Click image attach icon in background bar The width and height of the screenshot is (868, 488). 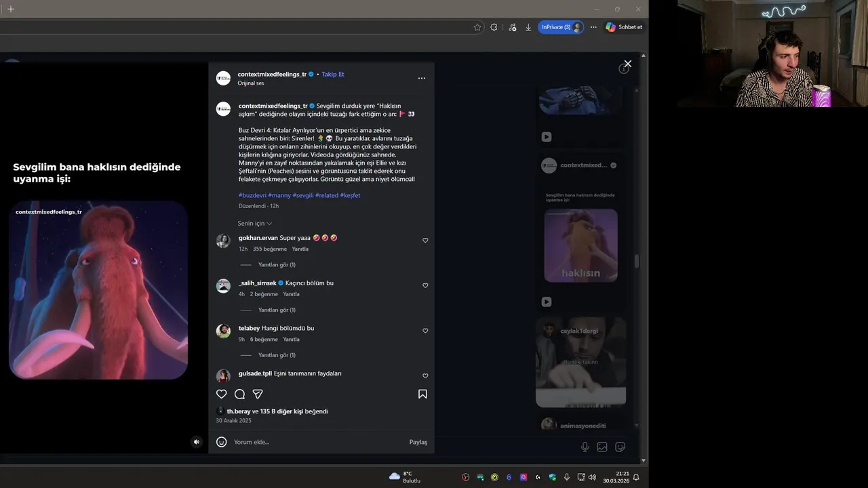click(x=602, y=447)
